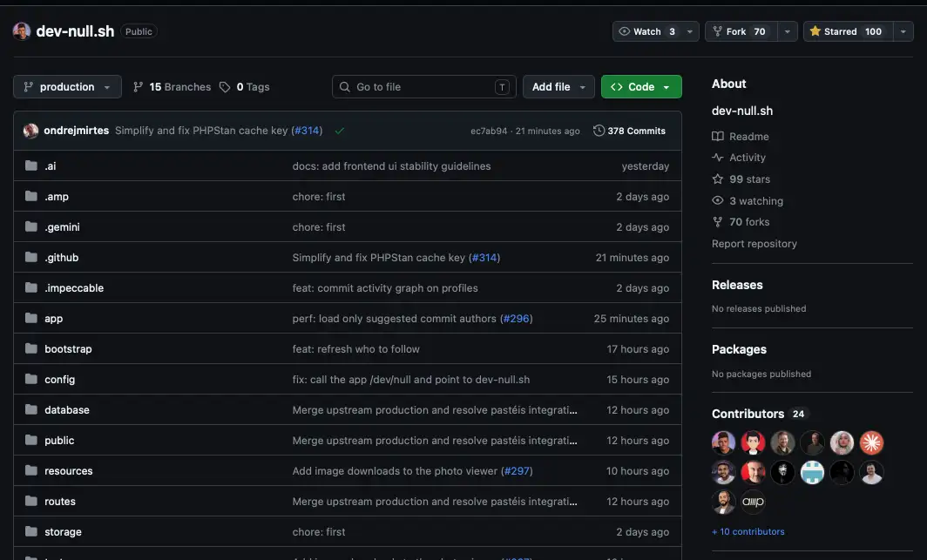
Task: Open the routes folder name
Action: pyautogui.click(x=60, y=502)
